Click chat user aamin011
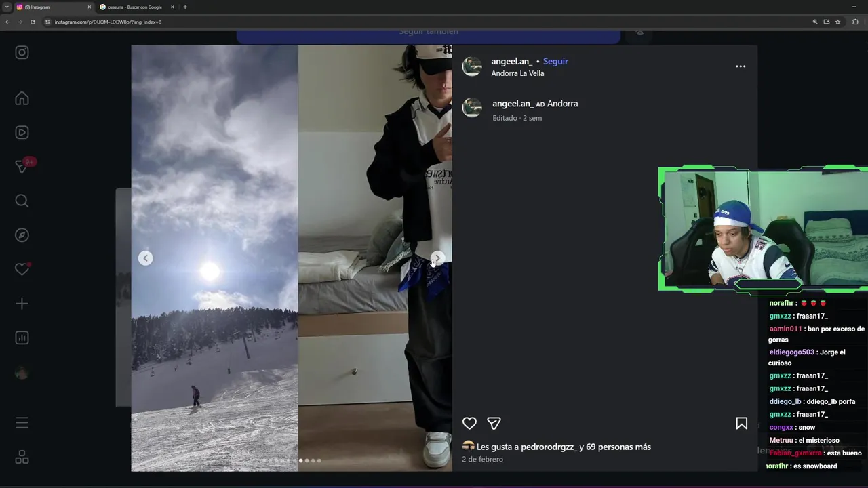The width and height of the screenshot is (868, 488). click(785, 329)
